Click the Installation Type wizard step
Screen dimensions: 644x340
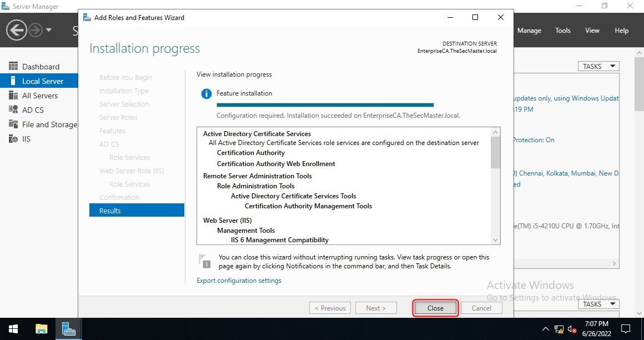(124, 91)
